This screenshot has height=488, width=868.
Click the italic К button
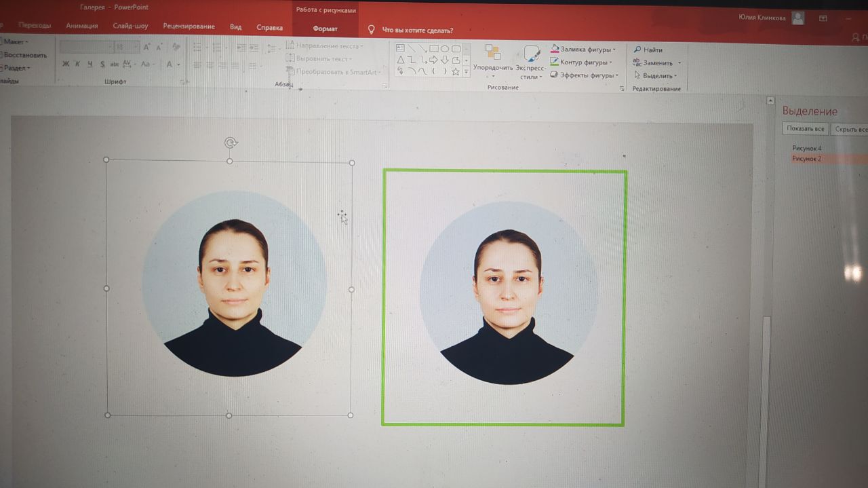point(77,64)
